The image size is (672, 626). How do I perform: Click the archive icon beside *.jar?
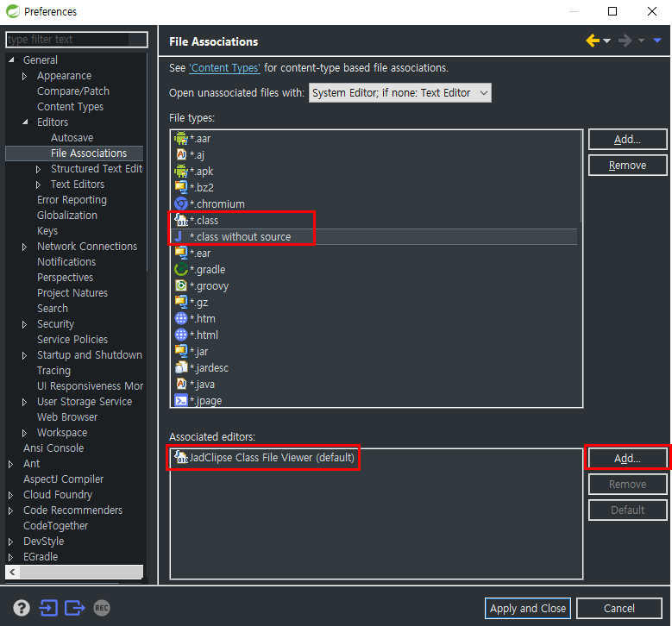[181, 351]
